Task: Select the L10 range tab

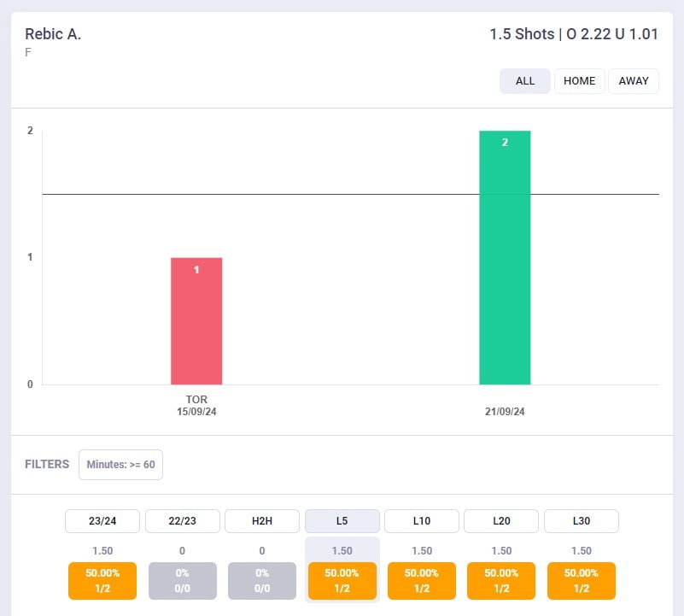Action: click(x=422, y=521)
